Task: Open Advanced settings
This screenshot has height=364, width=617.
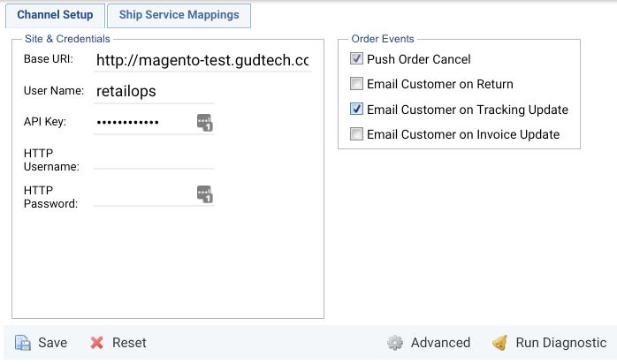Action: coord(429,343)
